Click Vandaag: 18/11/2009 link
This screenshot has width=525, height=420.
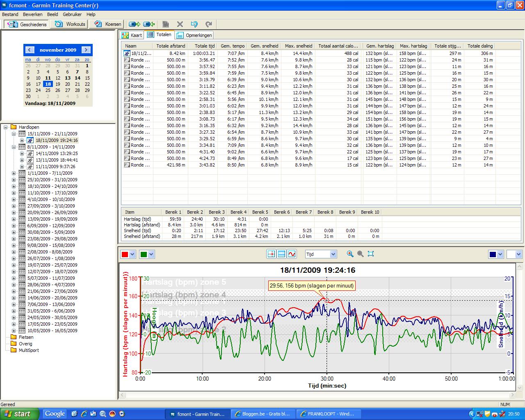click(x=50, y=103)
